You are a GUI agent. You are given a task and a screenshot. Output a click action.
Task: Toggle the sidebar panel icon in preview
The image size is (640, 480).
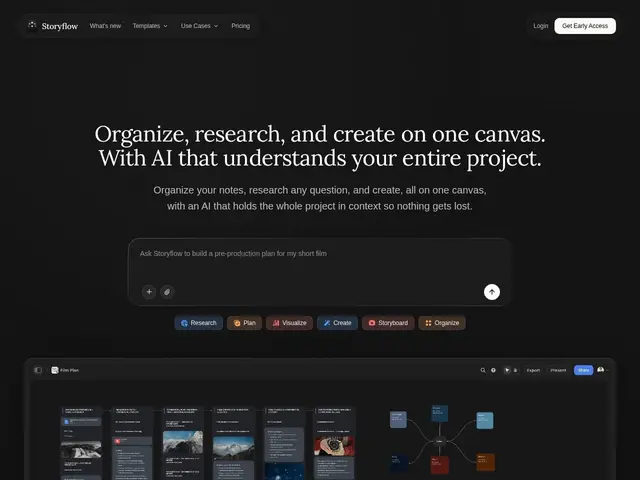(38, 370)
